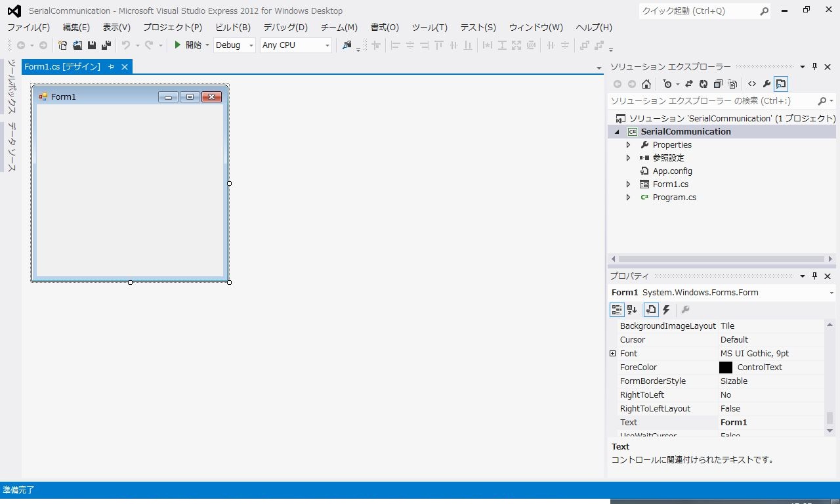Expand the Properties tree node
Screen dimensions: 840x504
(x=628, y=145)
